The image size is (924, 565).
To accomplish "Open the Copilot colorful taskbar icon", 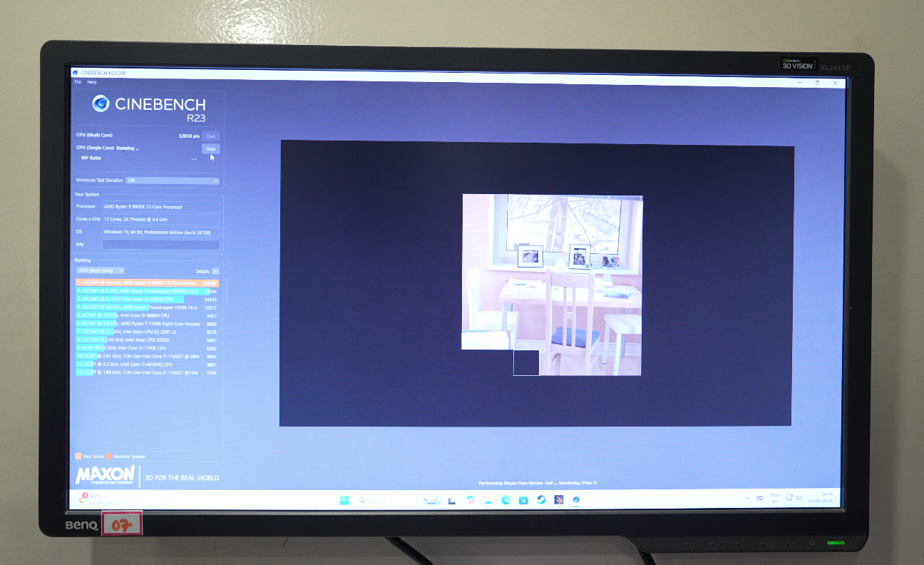I will [x=470, y=500].
